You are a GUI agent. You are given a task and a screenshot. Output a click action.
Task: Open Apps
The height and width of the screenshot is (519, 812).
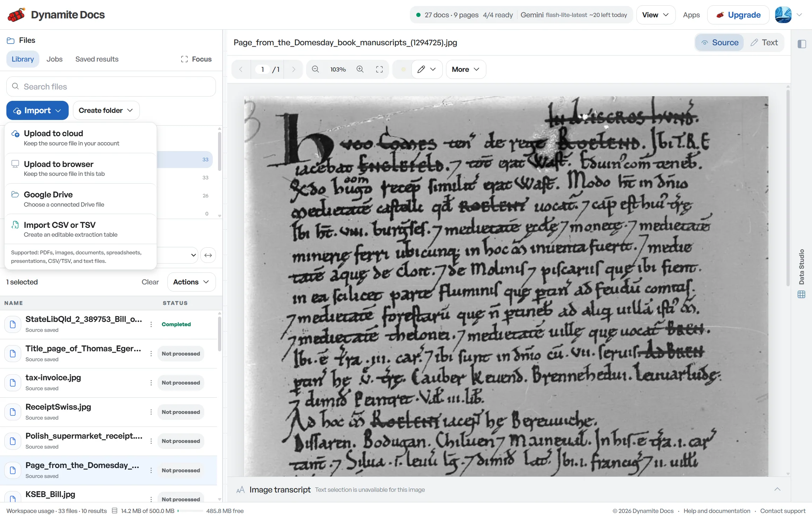[691, 15]
